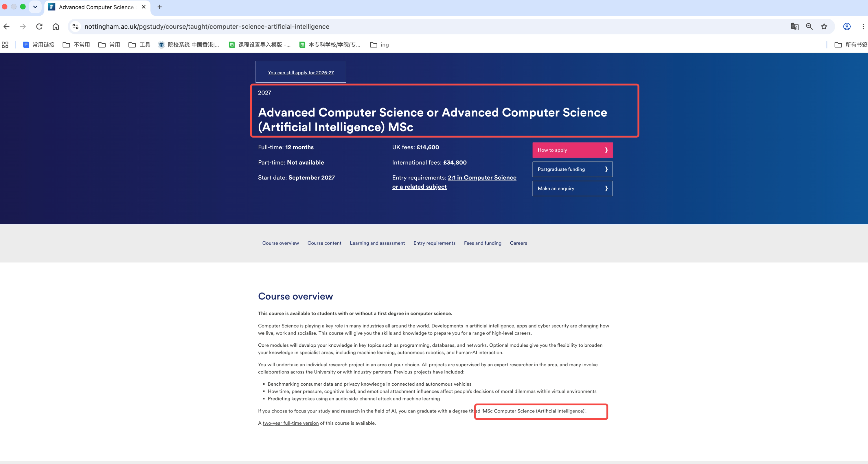Screen dimensions: 868x464
Task: Bookmark this page with the star icon
Action: click(x=824, y=27)
